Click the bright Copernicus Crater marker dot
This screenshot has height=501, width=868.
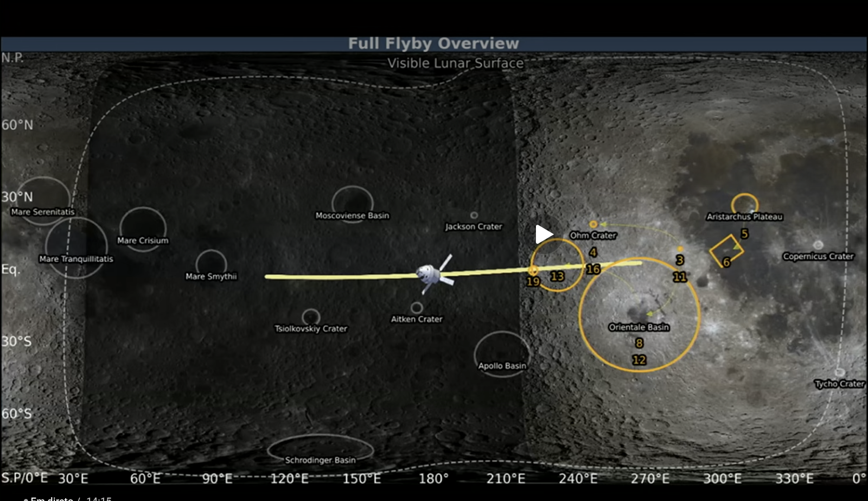818,245
